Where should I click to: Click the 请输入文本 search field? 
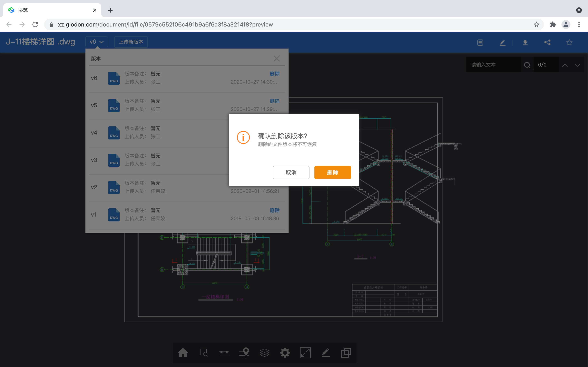coord(493,65)
